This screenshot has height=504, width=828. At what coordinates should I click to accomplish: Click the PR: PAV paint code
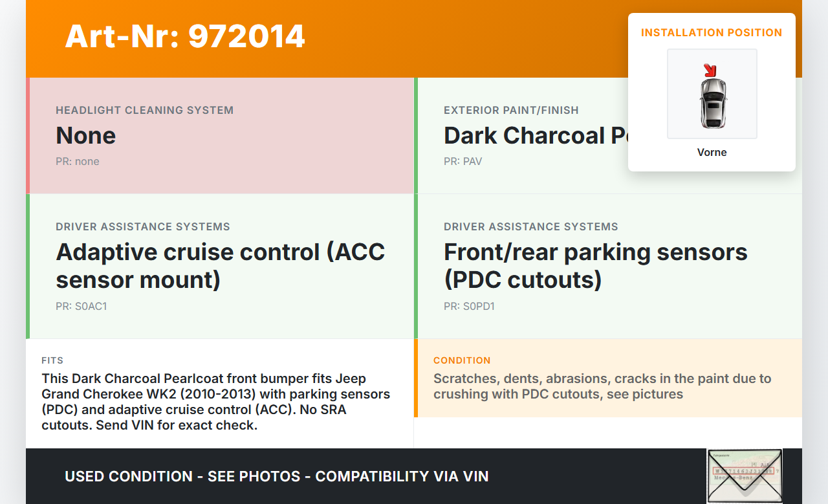463,161
